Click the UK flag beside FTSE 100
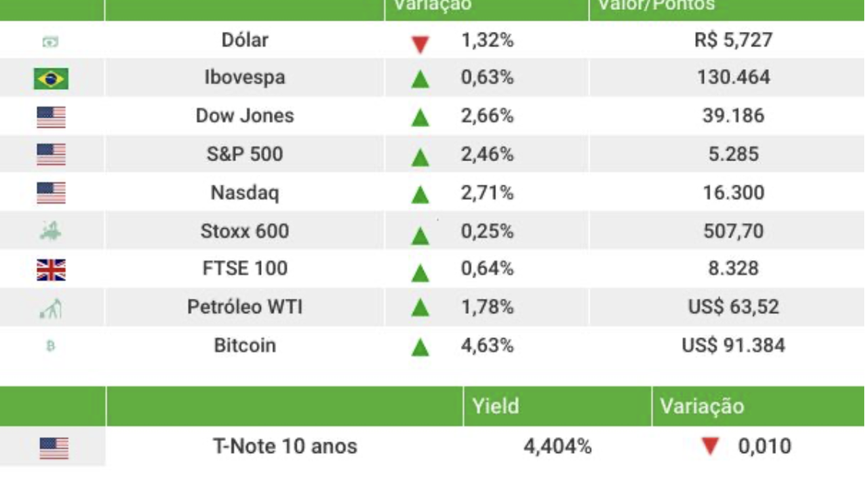The image size is (868, 488). tap(51, 270)
